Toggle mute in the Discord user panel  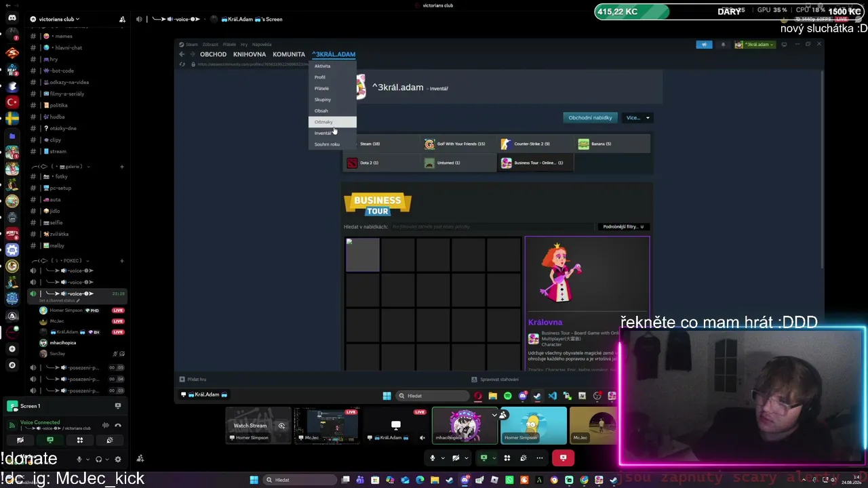pos(79,459)
